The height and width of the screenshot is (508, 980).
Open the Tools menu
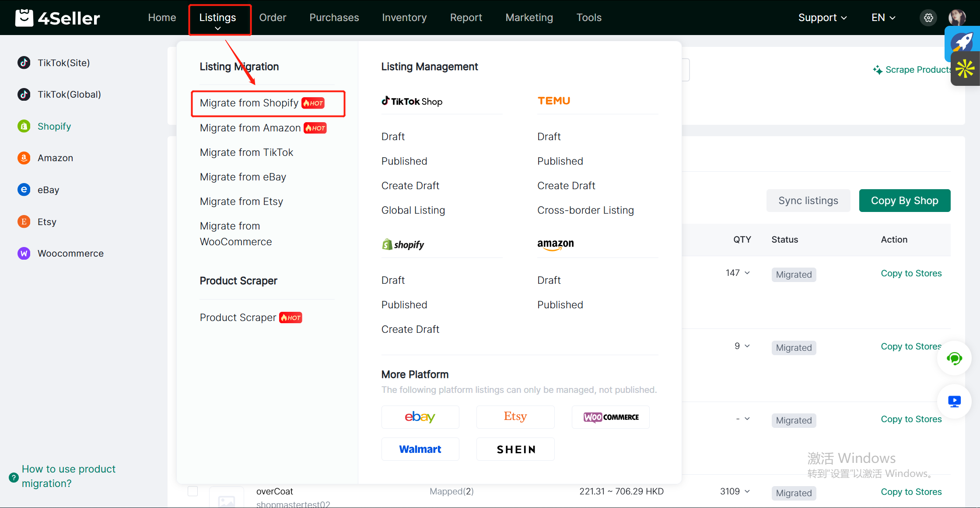point(589,18)
